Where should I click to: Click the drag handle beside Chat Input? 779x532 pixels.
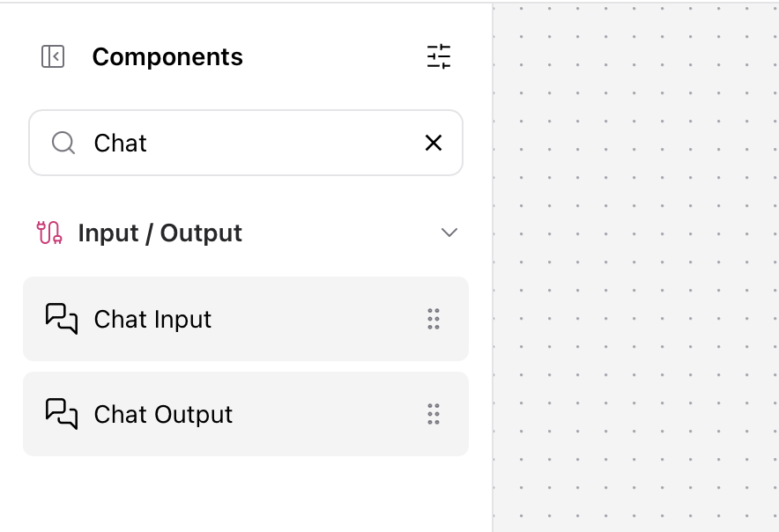[x=433, y=319]
